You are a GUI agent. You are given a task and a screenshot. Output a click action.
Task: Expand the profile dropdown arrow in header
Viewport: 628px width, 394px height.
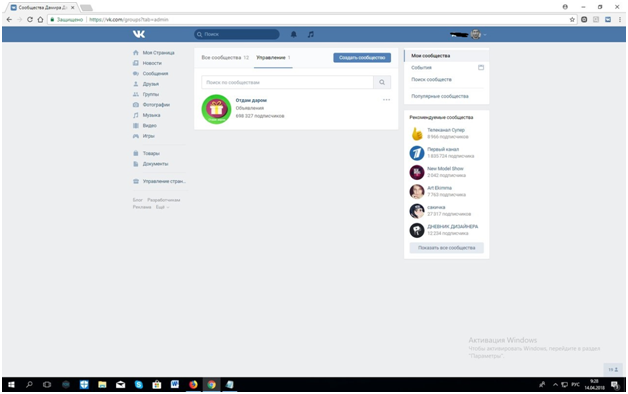485,35
